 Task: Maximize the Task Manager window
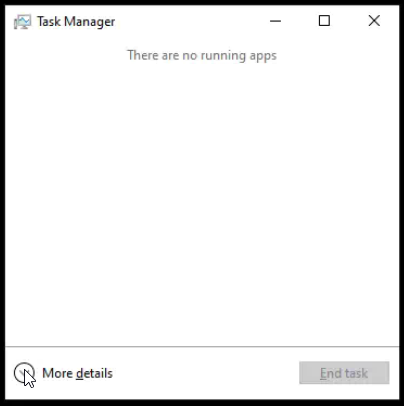(324, 21)
